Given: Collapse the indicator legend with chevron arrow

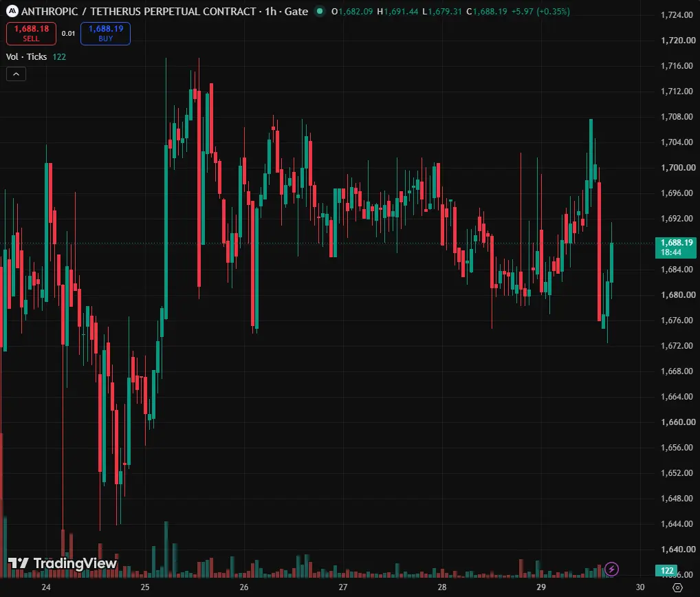Looking at the screenshot, I should (x=16, y=74).
